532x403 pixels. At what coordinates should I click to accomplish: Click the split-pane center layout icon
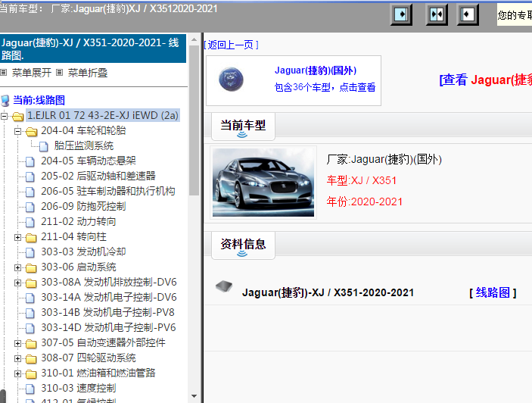click(437, 14)
